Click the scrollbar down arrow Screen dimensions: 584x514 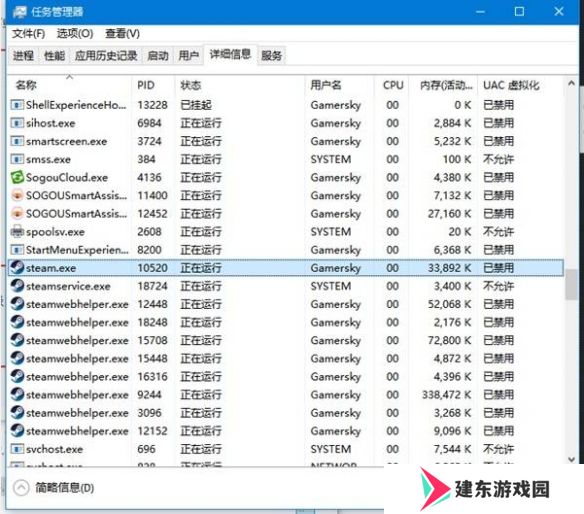[571, 459]
